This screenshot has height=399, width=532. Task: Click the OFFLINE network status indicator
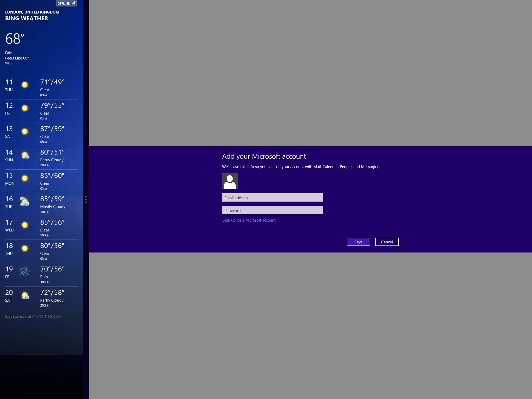coord(66,3)
